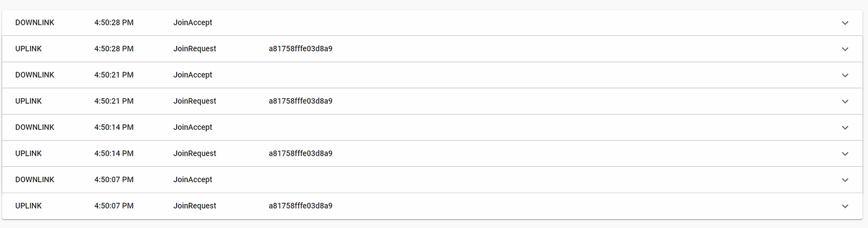
Task: Expand the 4:50:21 PM JoinAccept chevron
Action: click(x=845, y=75)
